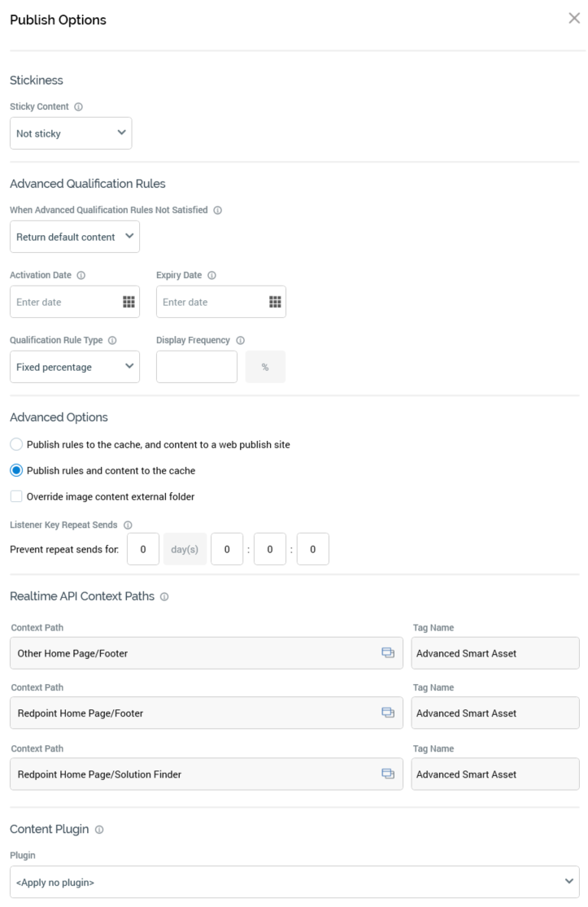Screen dimensions: 588x907
Task: Click the info icon next to Display Frequency
Action: click(x=241, y=340)
